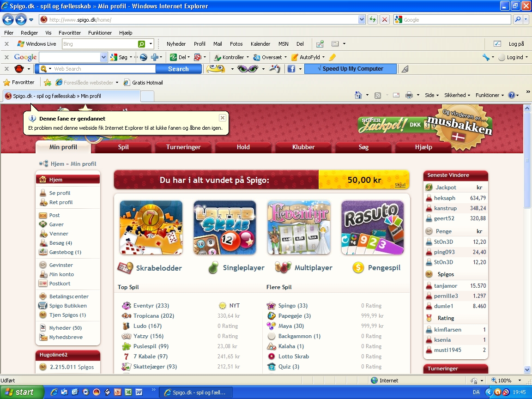Click the Home icon in command bar
Viewport: 532px width, 399px height.
[358, 95]
